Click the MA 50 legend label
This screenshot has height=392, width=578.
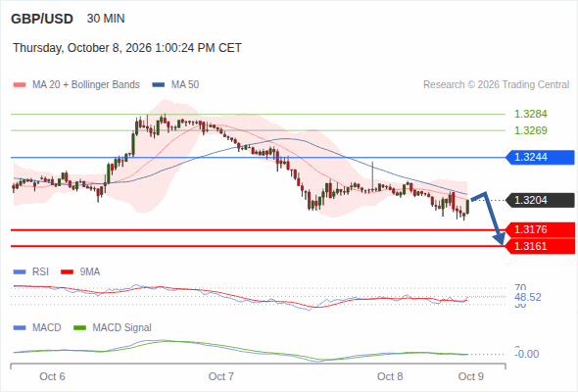185,85
